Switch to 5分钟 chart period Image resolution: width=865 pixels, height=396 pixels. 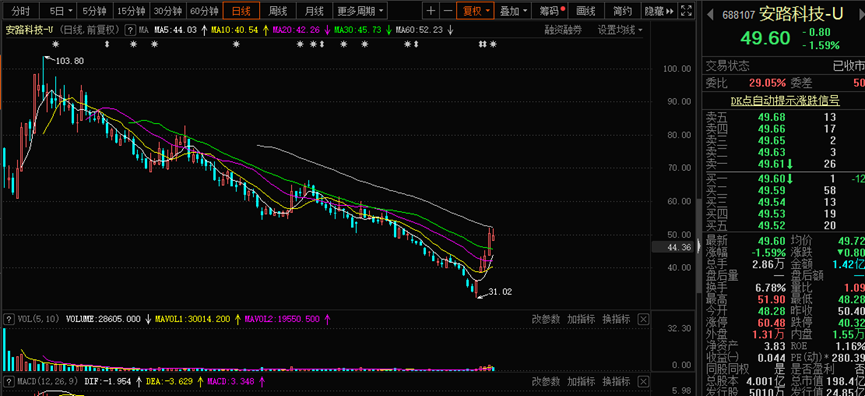pos(95,10)
